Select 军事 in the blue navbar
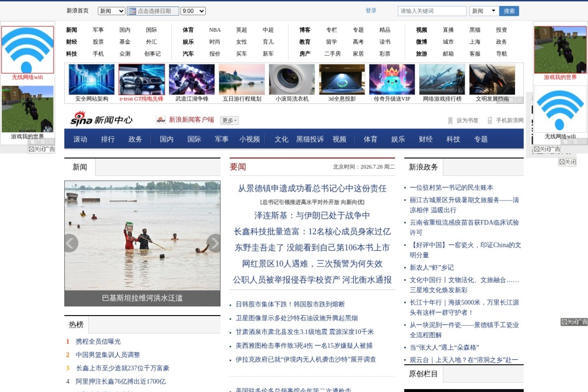The height and width of the screenshot is (392, 588). click(x=221, y=139)
